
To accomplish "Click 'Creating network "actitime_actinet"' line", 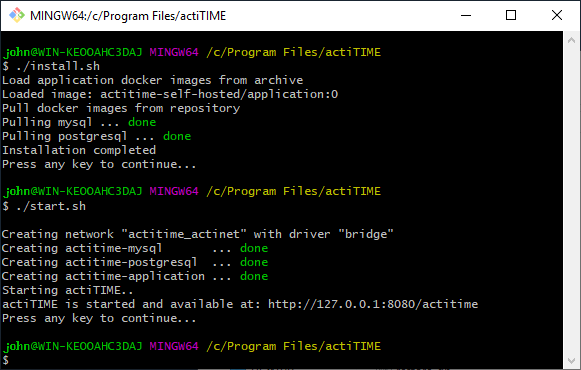I will (197, 234).
